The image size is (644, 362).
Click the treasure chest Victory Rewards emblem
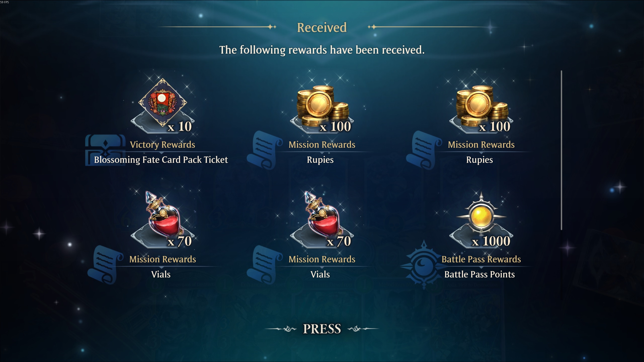point(105,150)
